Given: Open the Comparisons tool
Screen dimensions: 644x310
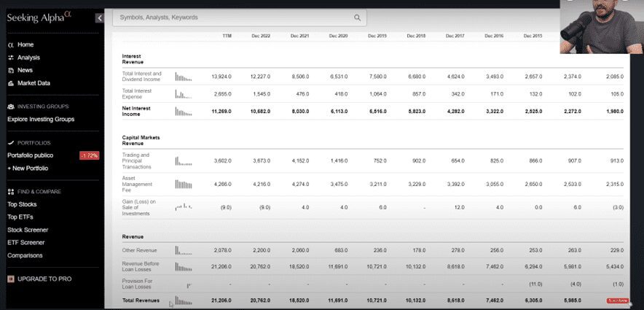Looking at the screenshot, I should (x=25, y=255).
